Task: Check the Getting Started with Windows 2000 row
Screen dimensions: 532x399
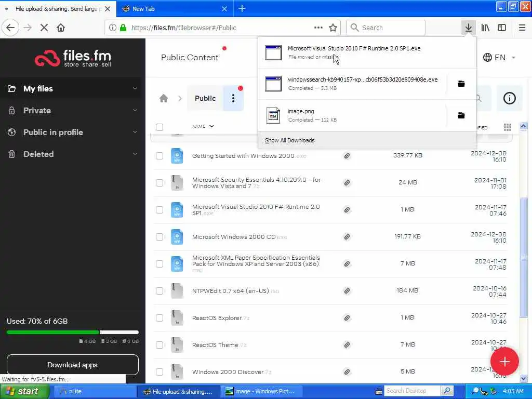Action: 159,156
